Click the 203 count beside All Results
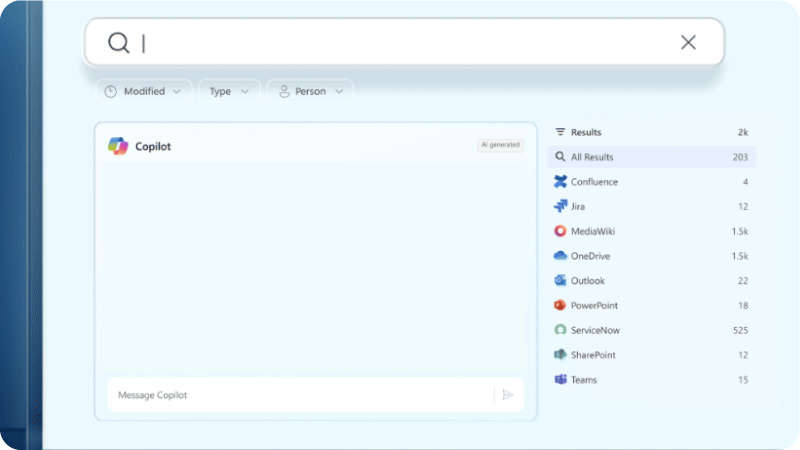800x450 pixels. pyautogui.click(x=740, y=157)
